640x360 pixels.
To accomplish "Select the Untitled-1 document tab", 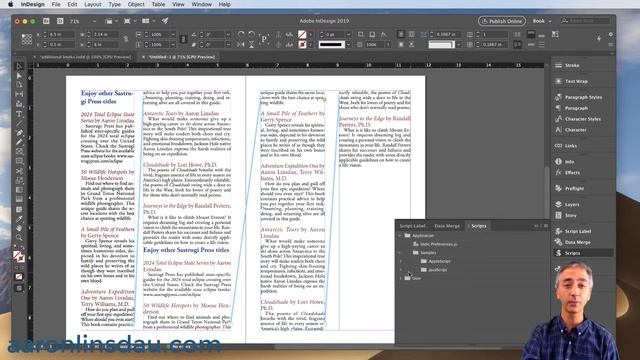I will click(x=181, y=57).
